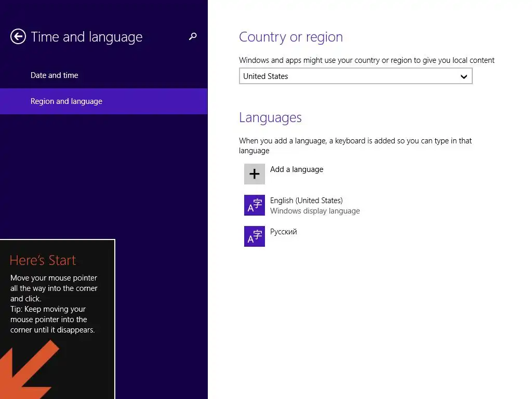Open search with the magnifier icon

click(x=193, y=36)
